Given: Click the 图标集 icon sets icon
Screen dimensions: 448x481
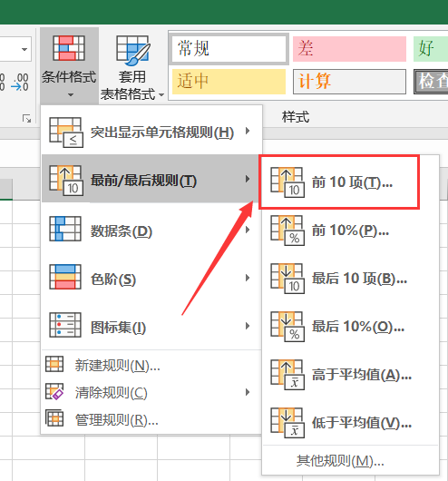Looking at the screenshot, I should tap(65, 325).
